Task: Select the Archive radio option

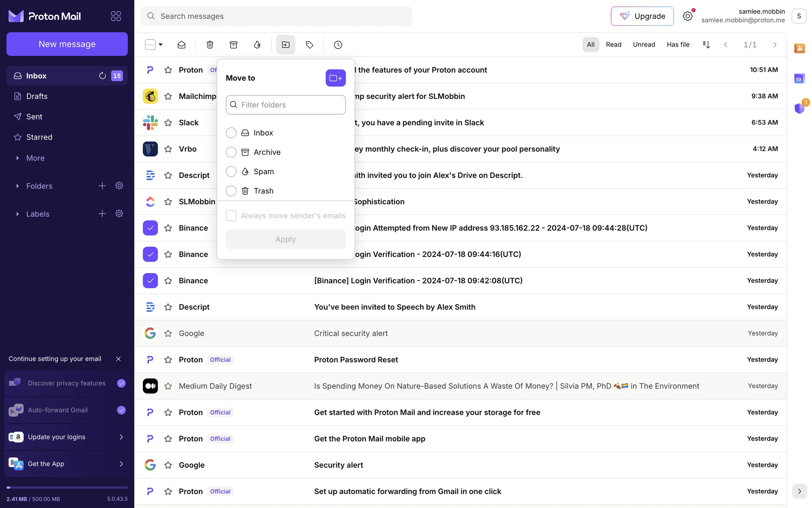Action: (x=231, y=152)
